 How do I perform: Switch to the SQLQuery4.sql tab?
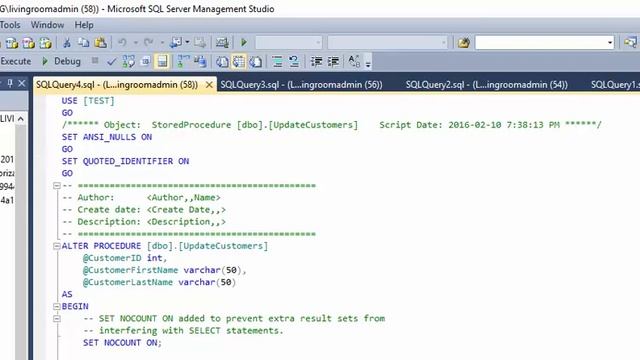click(117, 84)
